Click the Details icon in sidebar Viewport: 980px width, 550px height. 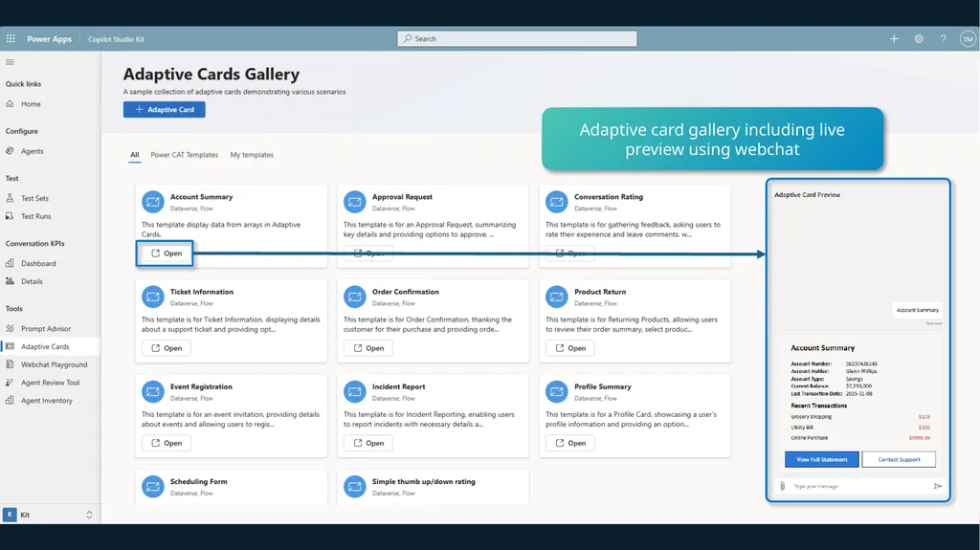click(10, 281)
